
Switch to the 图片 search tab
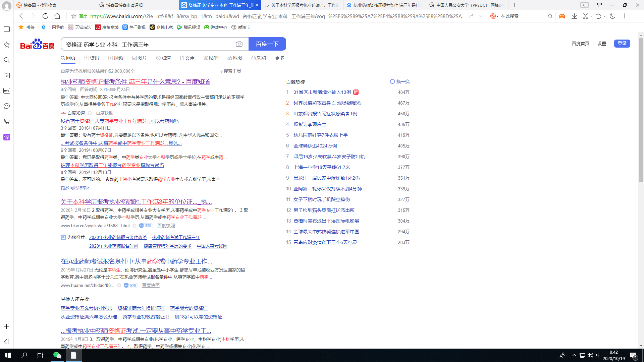coord(140,58)
